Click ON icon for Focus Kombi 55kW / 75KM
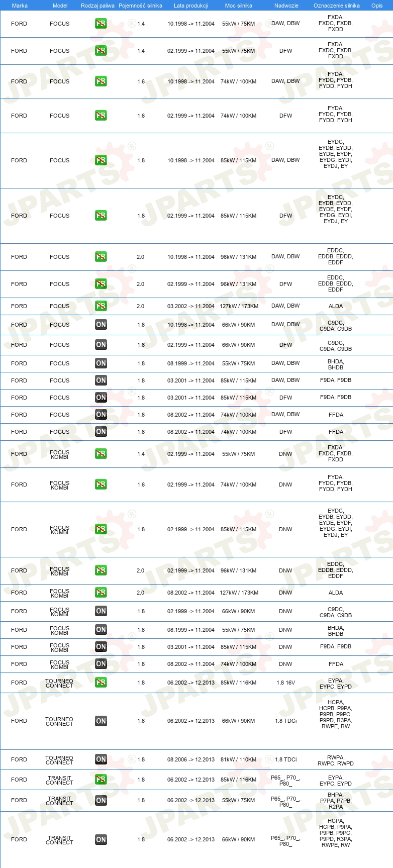 (101, 630)
